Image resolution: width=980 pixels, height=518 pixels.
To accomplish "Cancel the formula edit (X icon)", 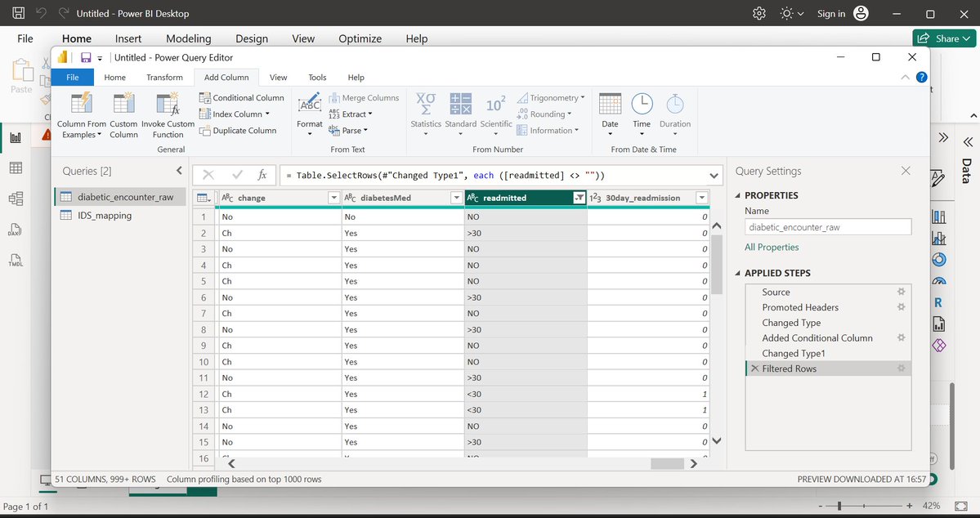I will coord(208,176).
